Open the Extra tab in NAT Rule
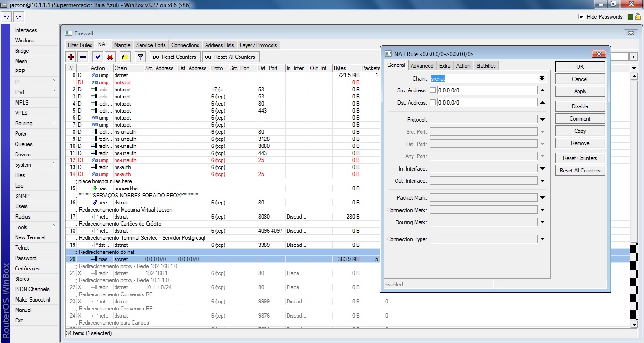This screenshot has height=343, width=644. 445,66
